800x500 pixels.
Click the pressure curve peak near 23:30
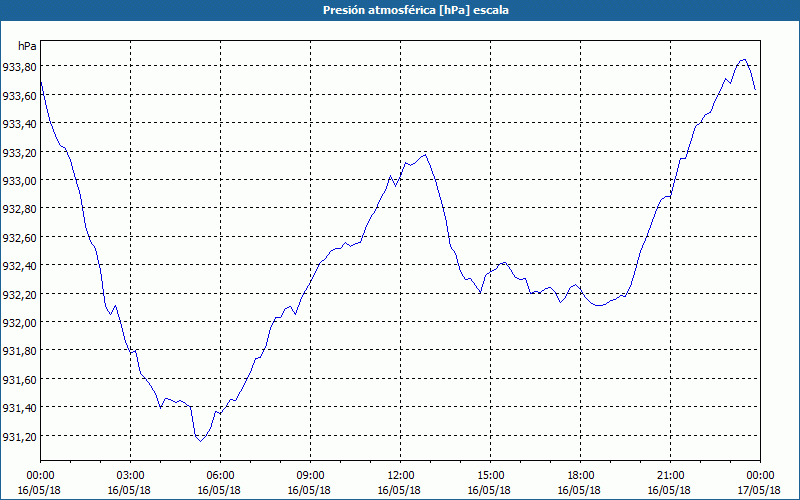744,60
